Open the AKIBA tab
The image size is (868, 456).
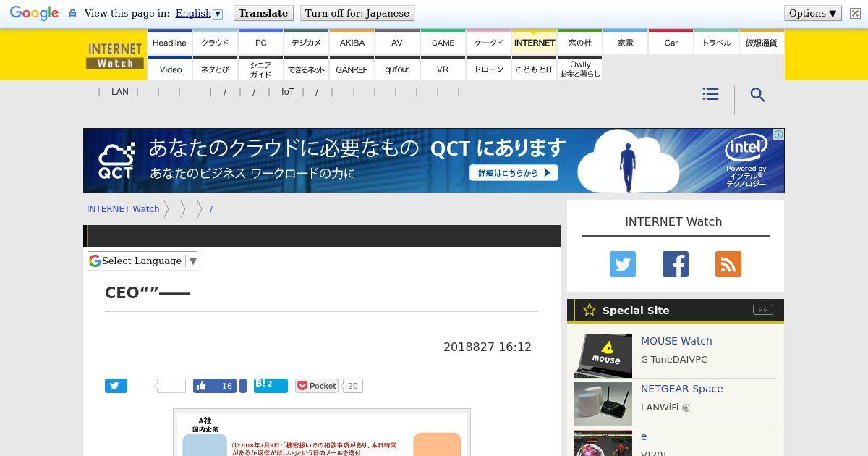pyautogui.click(x=352, y=42)
